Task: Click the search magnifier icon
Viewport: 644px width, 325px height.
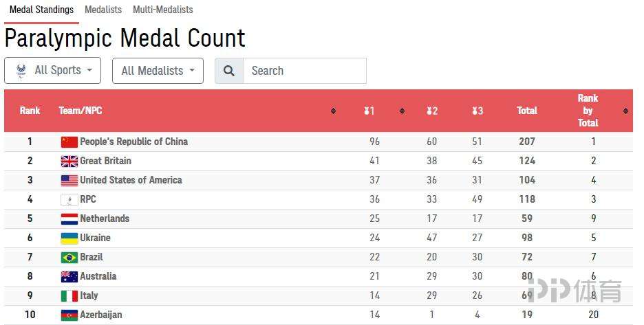Action: pos(228,71)
